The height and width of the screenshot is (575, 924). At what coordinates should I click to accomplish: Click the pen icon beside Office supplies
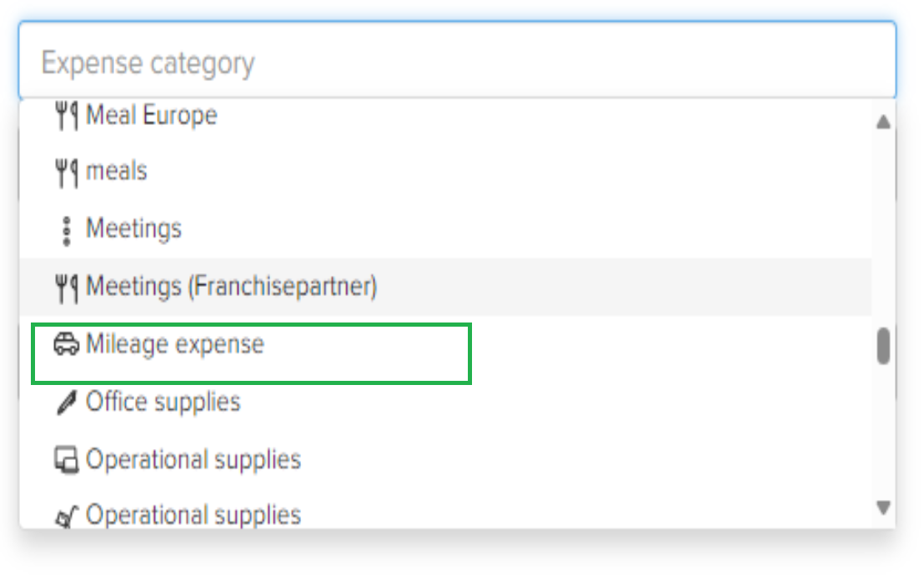65,403
